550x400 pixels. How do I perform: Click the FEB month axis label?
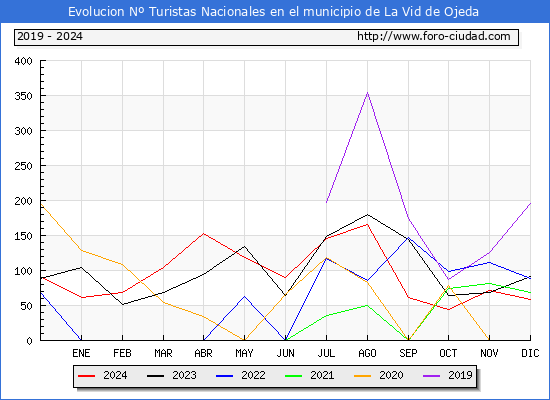pyautogui.click(x=122, y=353)
